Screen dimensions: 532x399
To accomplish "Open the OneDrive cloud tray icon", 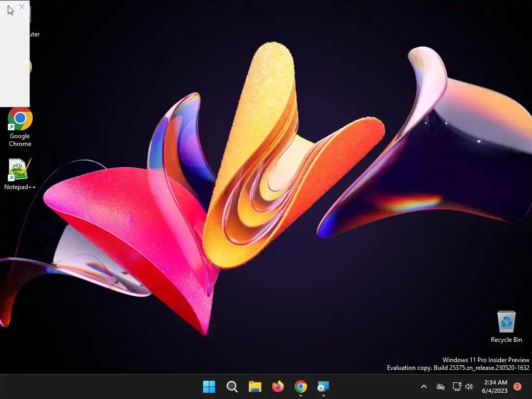I will point(441,387).
